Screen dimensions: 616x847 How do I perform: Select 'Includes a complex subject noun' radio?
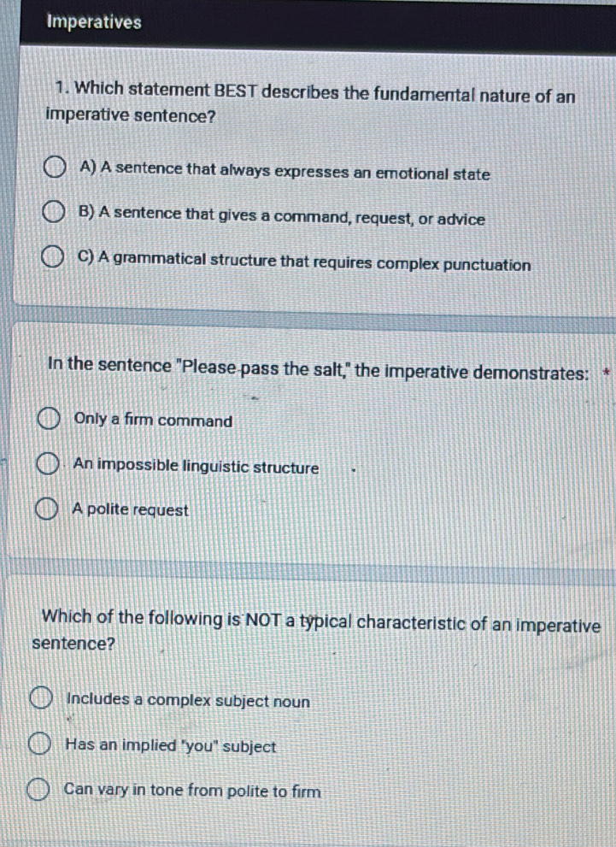[41, 699]
